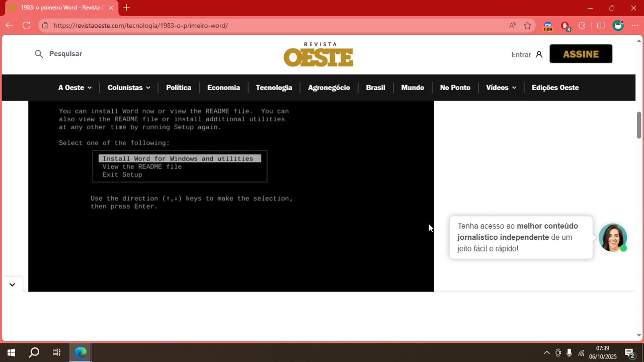Click the Pesquisar search field
The image size is (644, 362).
tap(65, 54)
